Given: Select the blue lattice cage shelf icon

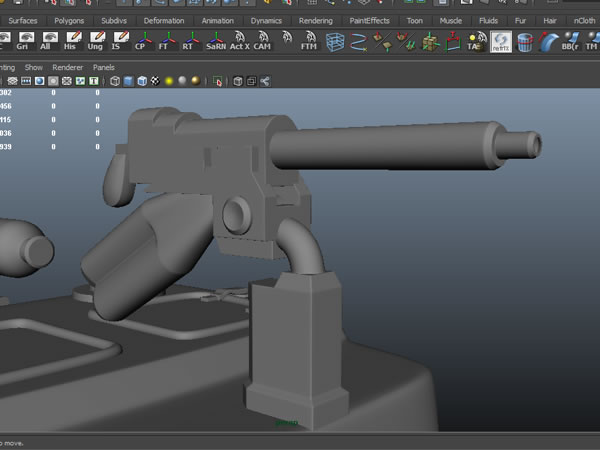Looking at the screenshot, I should [335, 42].
